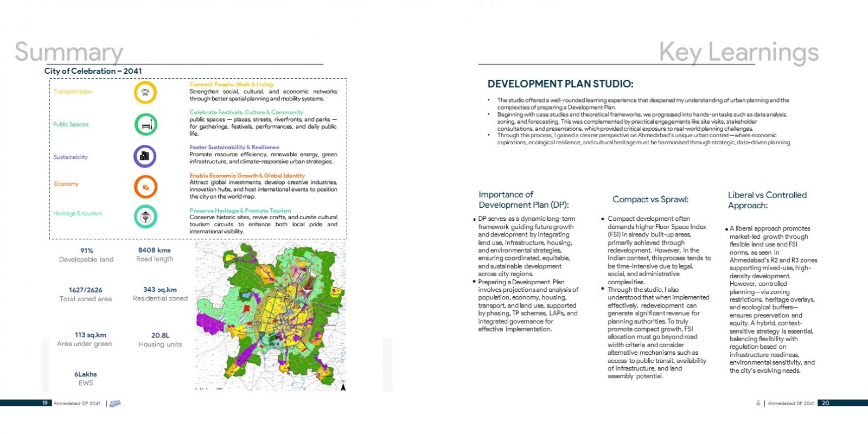
Task: Click the 'Total zoned area' caption
Action: coord(86,299)
